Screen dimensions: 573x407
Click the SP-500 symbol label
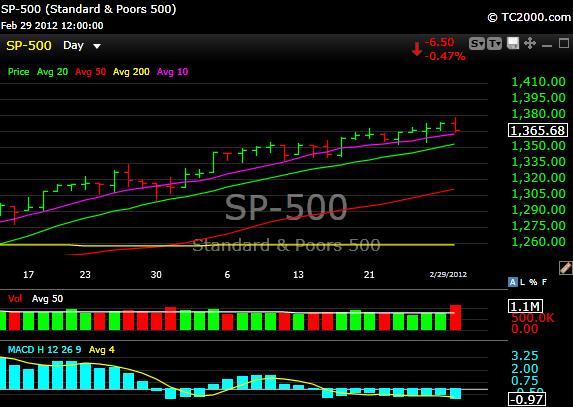click(x=29, y=46)
